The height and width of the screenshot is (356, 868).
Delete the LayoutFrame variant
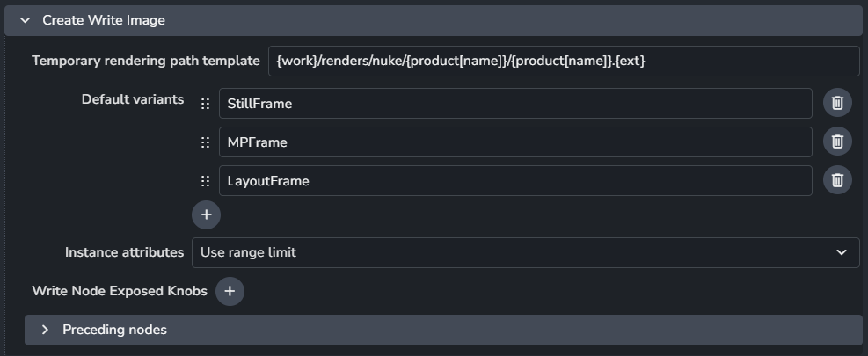pyautogui.click(x=837, y=180)
